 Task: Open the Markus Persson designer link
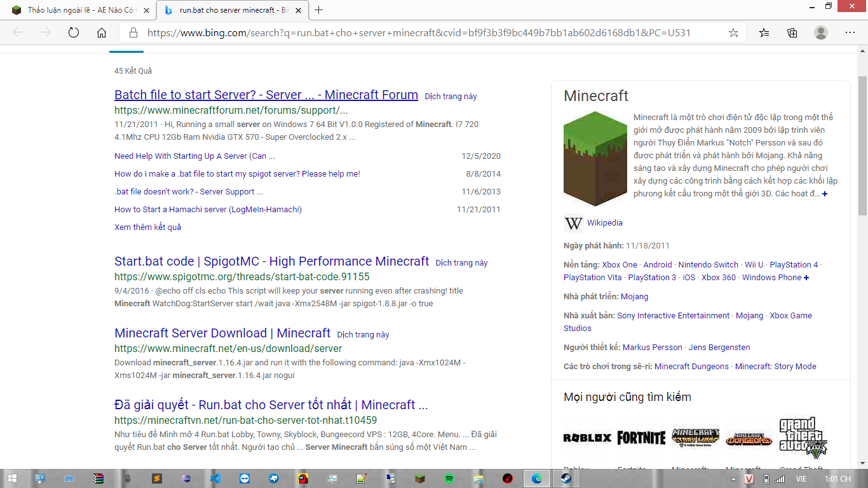pyautogui.click(x=653, y=348)
